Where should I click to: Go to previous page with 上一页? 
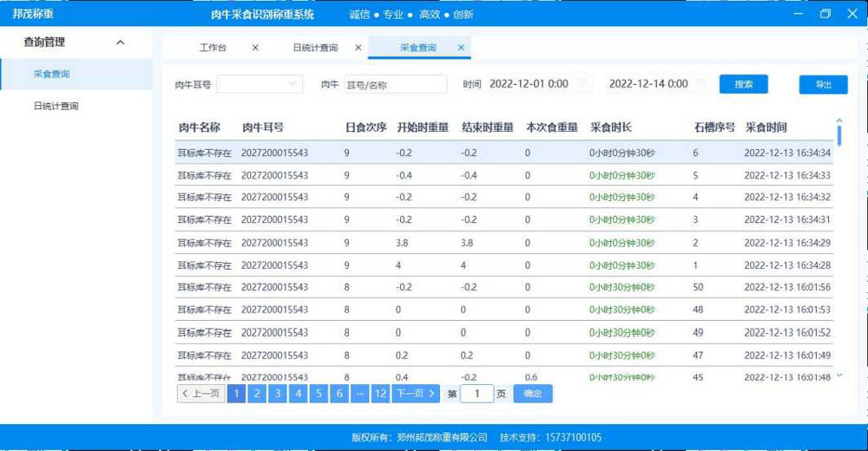pyautogui.click(x=201, y=394)
